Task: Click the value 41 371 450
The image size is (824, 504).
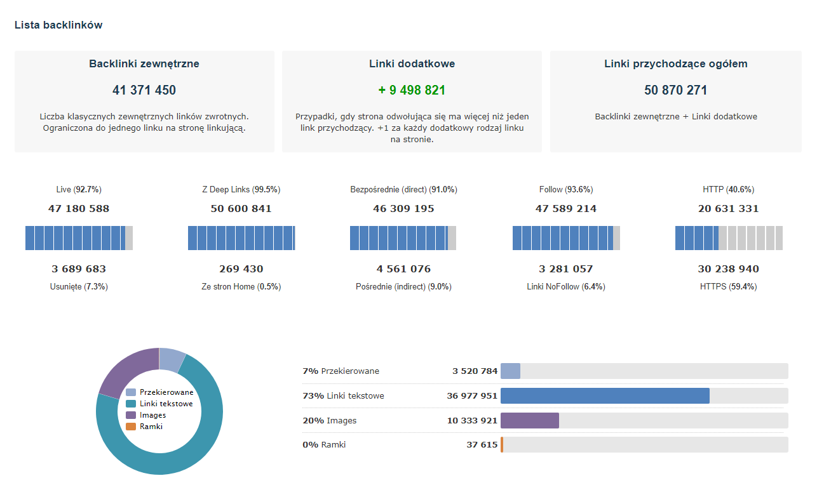Action: coord(144,90)
